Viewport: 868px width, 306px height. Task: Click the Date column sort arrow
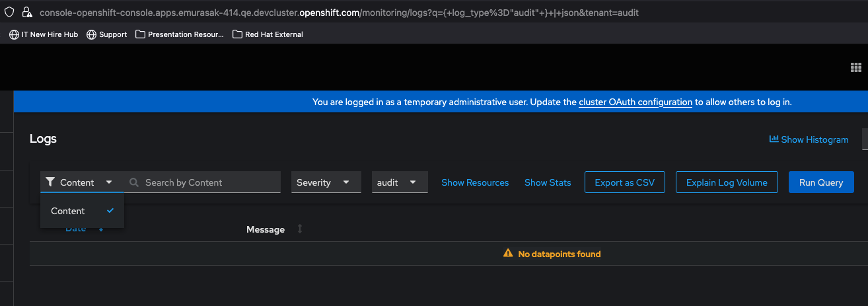[101, 229]
